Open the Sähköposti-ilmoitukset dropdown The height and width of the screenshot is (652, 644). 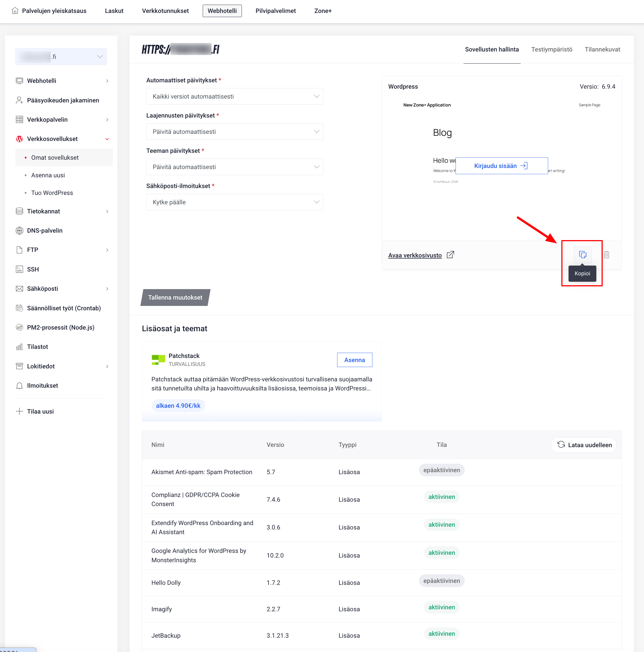235,202
